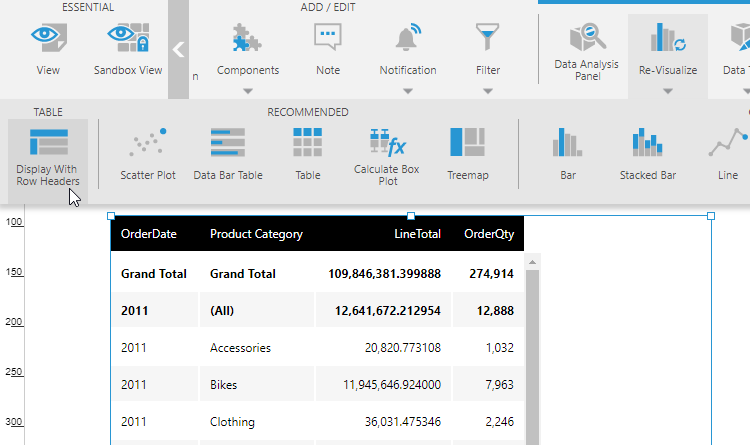Select Scatter Plot visualization
Viewport: 750px width, 445px height.
pos(148,154)
